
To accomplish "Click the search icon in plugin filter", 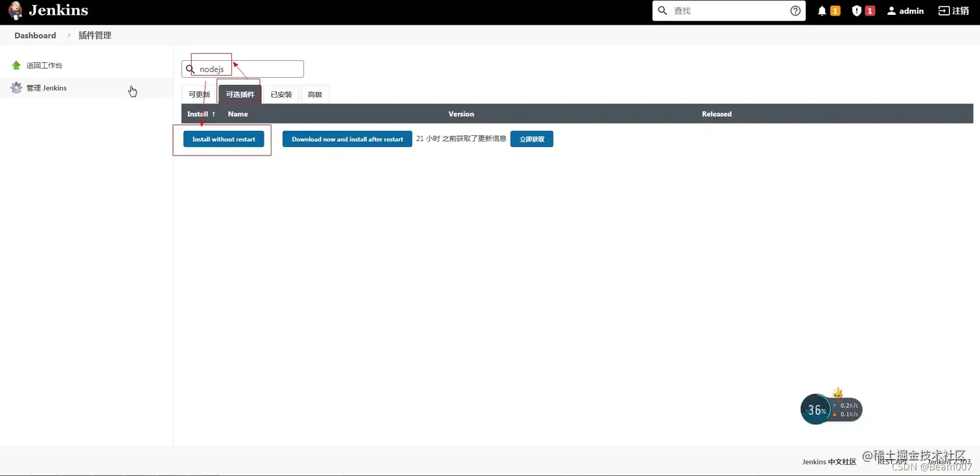I will coord(190,69).
